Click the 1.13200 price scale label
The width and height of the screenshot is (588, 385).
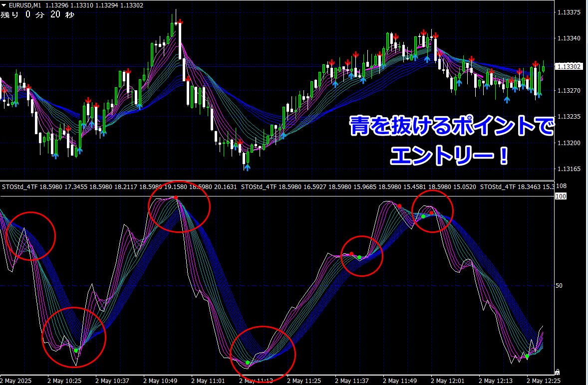click(x=569, y=143)
